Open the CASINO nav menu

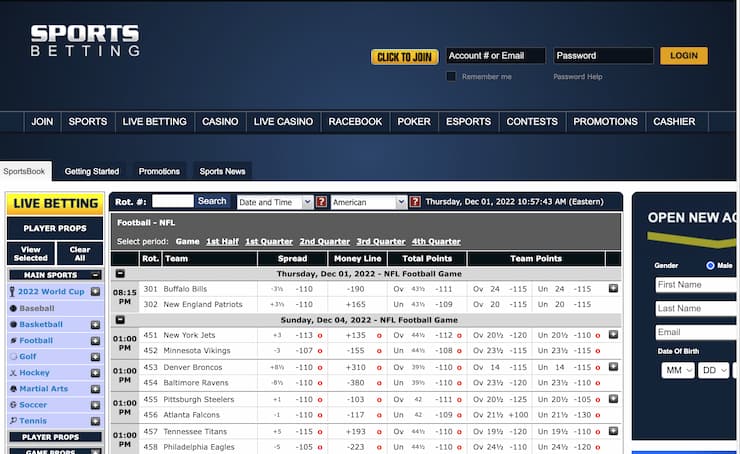coord(220,122)
